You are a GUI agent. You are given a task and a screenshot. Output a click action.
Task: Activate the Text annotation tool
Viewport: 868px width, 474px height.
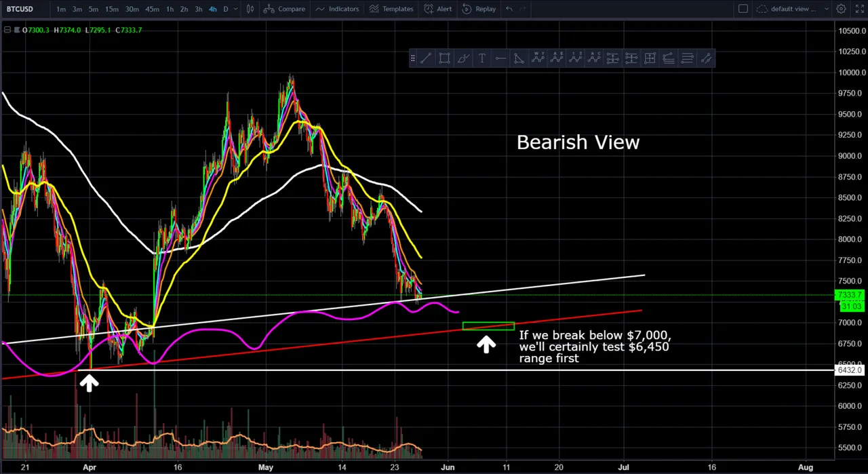(481, 59)
